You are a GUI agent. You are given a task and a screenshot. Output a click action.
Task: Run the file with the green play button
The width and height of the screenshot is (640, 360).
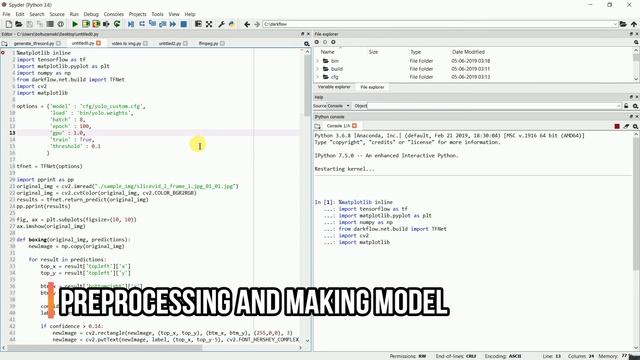tap(75, 24)
